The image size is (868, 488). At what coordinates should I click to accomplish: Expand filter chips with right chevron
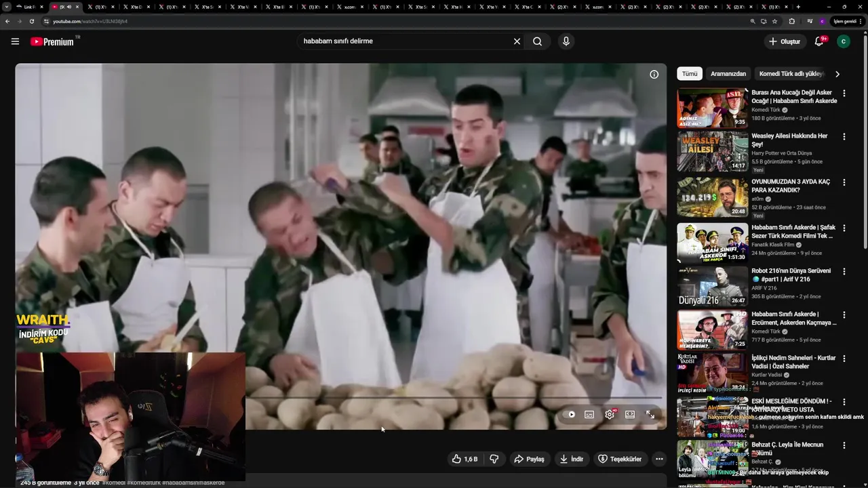pos(837,74)
